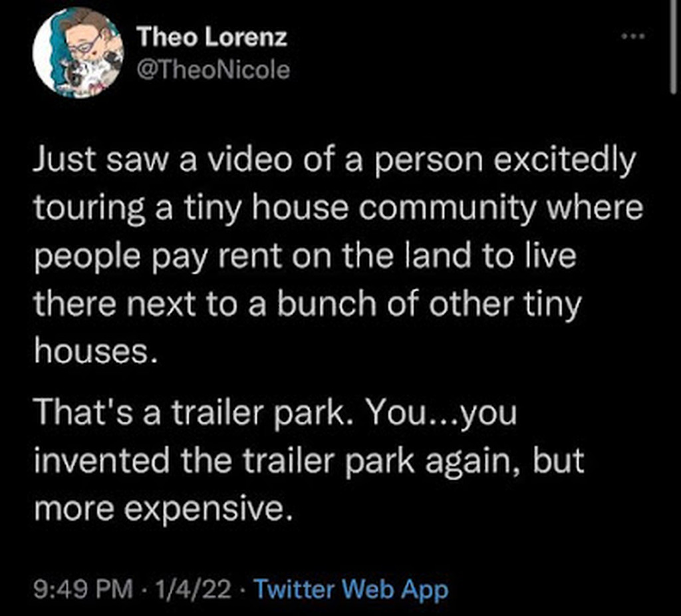Click the final line "more expensive."
This screenshot has width=681, height=616.
point(163,508)
